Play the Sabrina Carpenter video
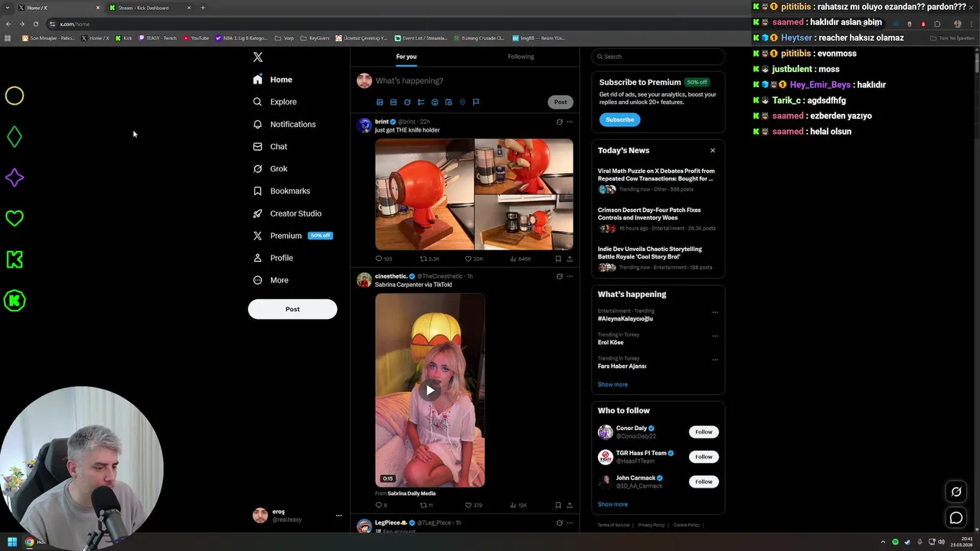 (430, 390)
